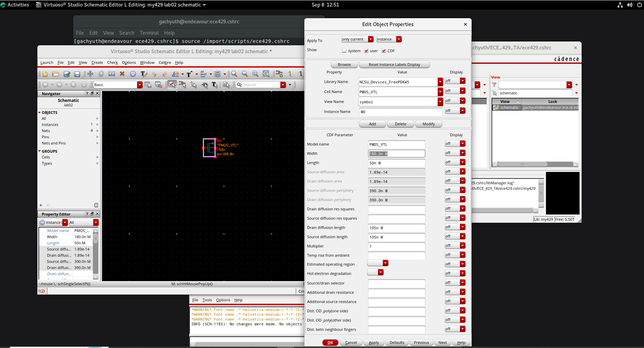Click the Modify button

click(x=428, y=124)
